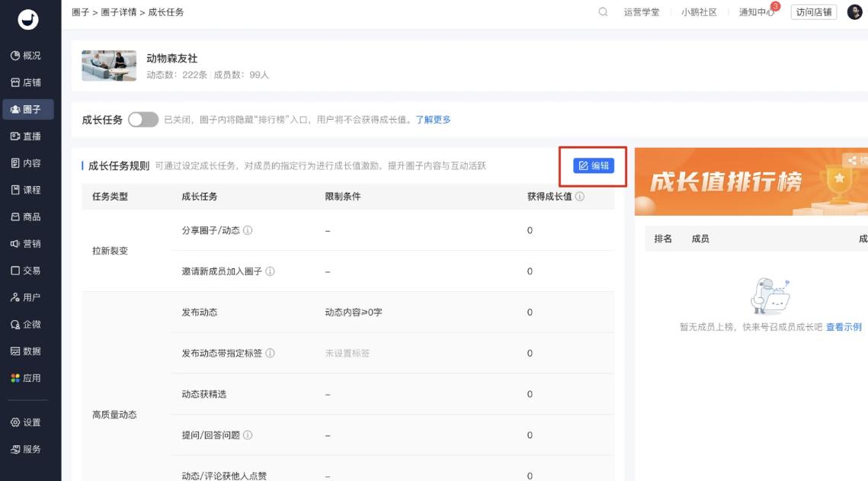The width and height of the screenshot is (868, 481).
Task: Click info icon beside 获得成长值 column
Action: tap(580, 197)
